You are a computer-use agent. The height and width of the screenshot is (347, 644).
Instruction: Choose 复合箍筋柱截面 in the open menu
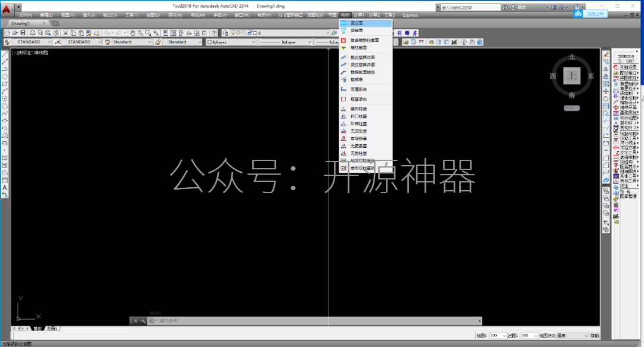366,40
